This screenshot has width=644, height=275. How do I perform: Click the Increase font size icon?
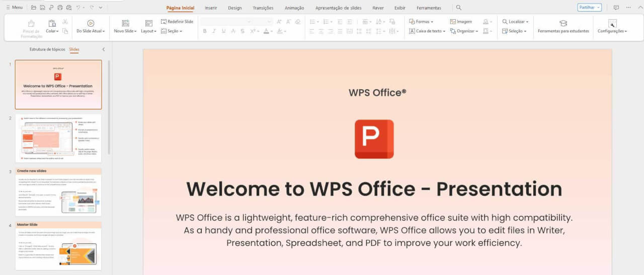point(280,22)
